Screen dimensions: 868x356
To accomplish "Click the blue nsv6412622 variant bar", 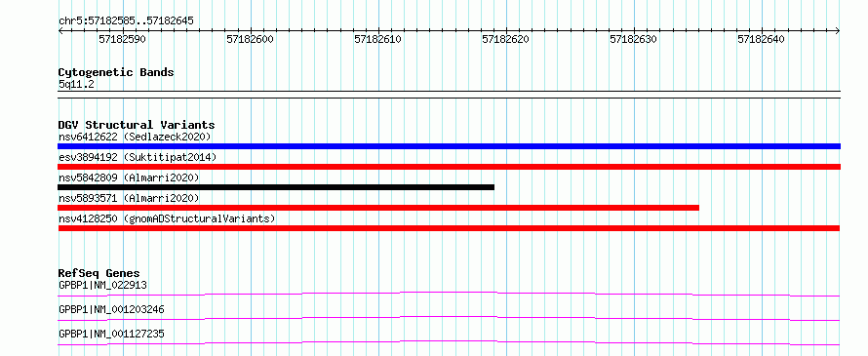I will (x=449, y=146).
